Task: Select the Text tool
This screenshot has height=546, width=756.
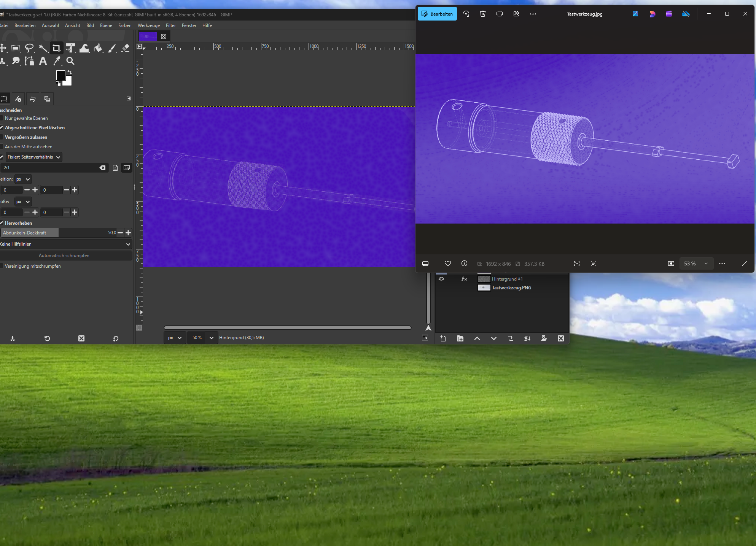Action: click(43, 61)
